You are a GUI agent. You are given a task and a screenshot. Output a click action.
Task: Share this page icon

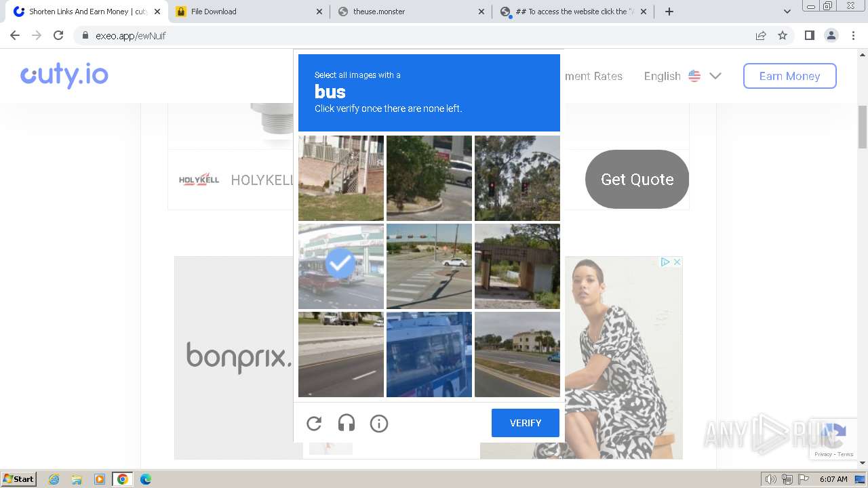[761, 35]
